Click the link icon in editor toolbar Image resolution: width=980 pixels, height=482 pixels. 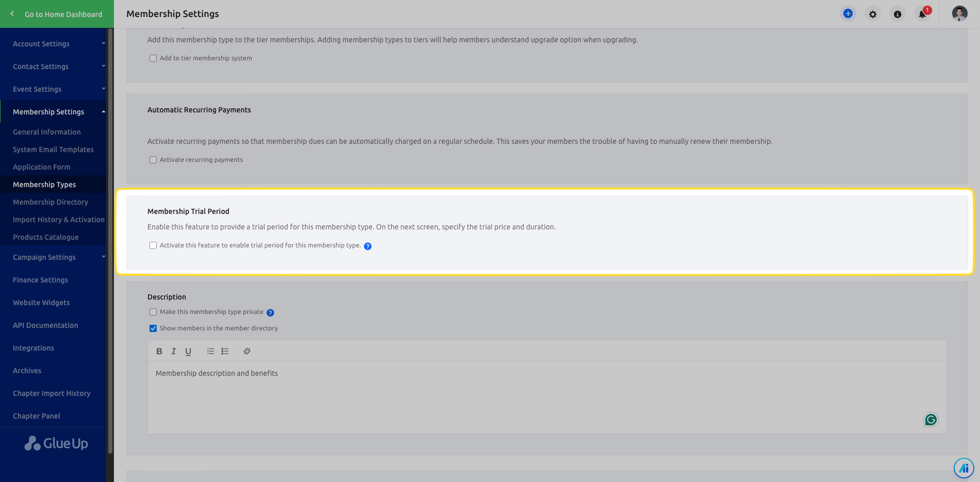point(247,352)
